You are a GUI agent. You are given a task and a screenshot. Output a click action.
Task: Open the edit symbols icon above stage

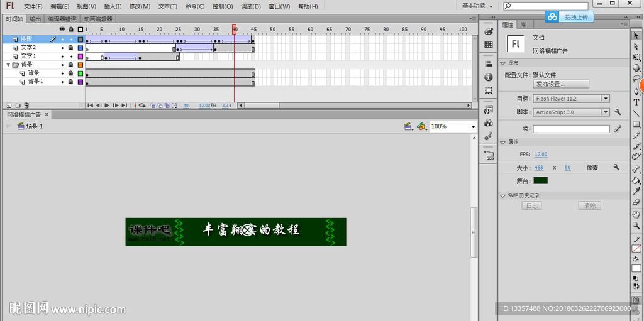click(421, 126)
